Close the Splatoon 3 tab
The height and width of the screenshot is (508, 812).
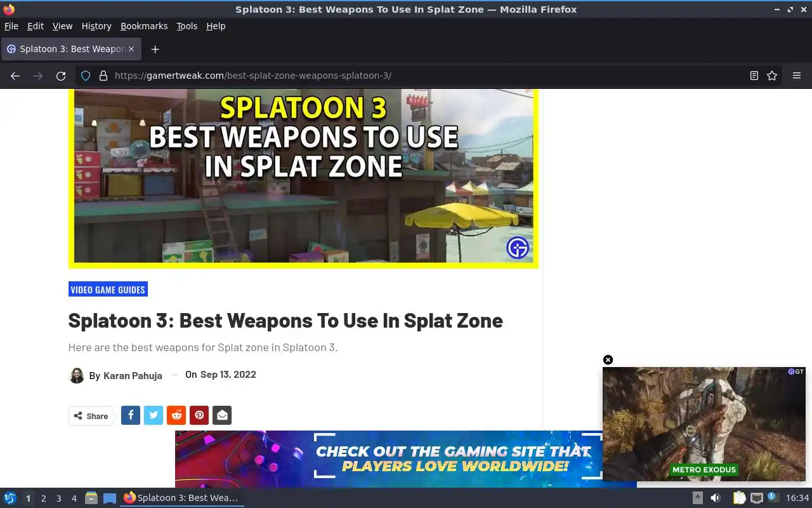coord(131,49)
